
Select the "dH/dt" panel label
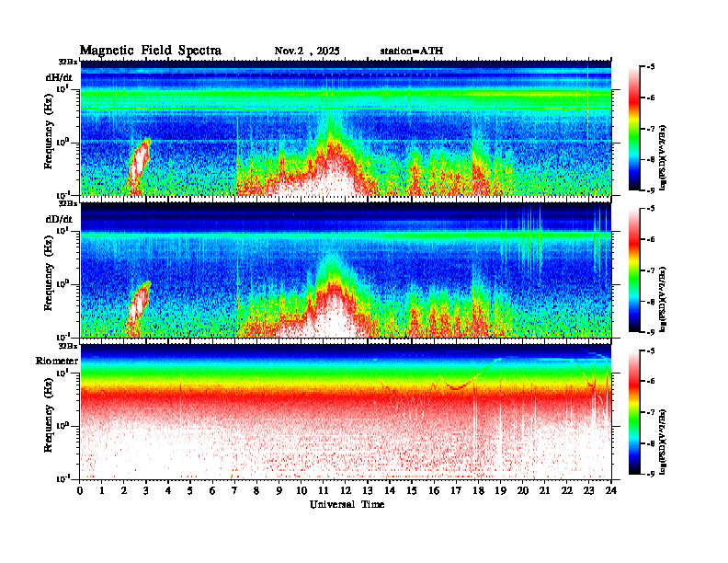point(59,77)
